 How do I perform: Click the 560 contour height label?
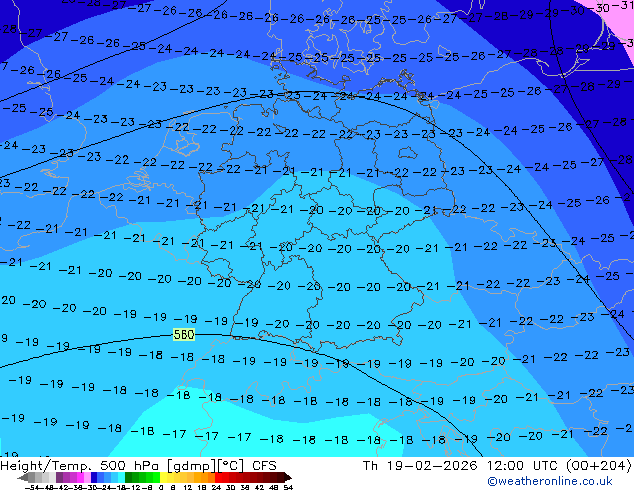184,334
